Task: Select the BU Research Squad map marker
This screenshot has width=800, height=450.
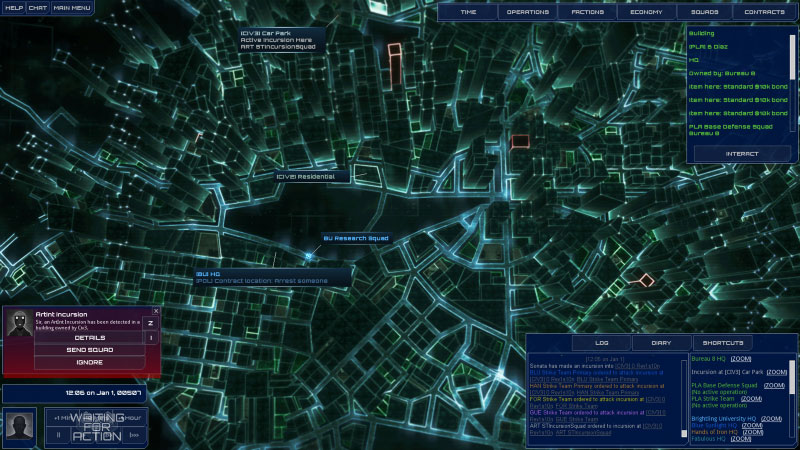Action: [310, 254]
